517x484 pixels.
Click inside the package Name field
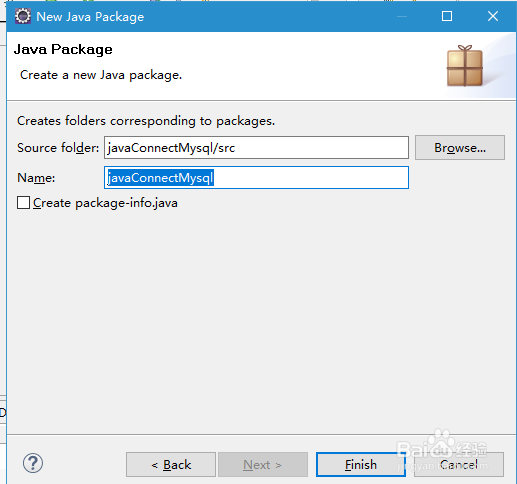pos(256,177)
